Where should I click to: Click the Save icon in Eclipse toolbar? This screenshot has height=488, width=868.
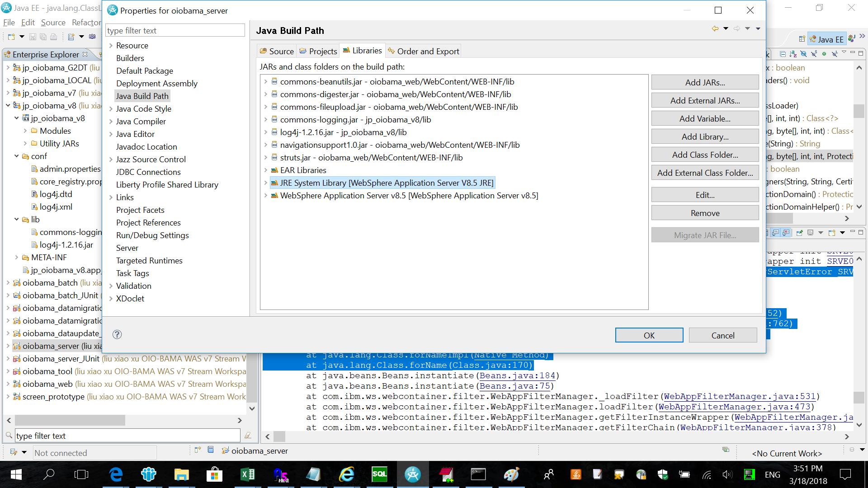click(x=33, y=37)
